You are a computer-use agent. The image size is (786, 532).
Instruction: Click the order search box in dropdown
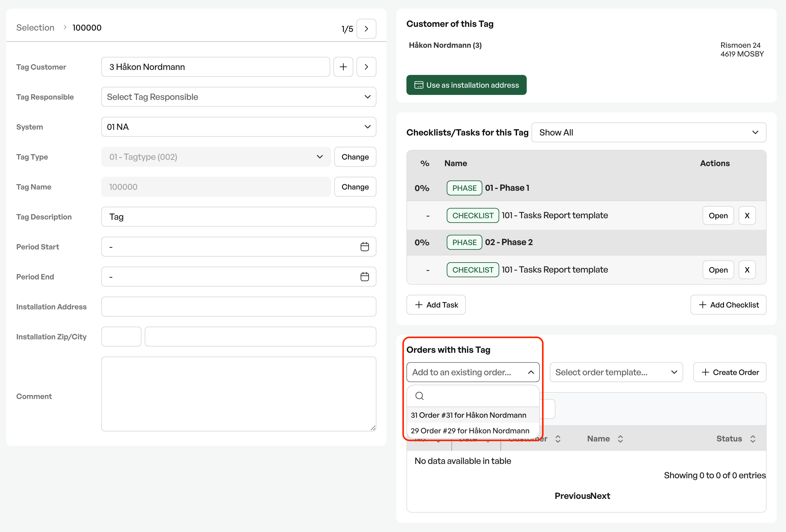click(x=473, y=396)
